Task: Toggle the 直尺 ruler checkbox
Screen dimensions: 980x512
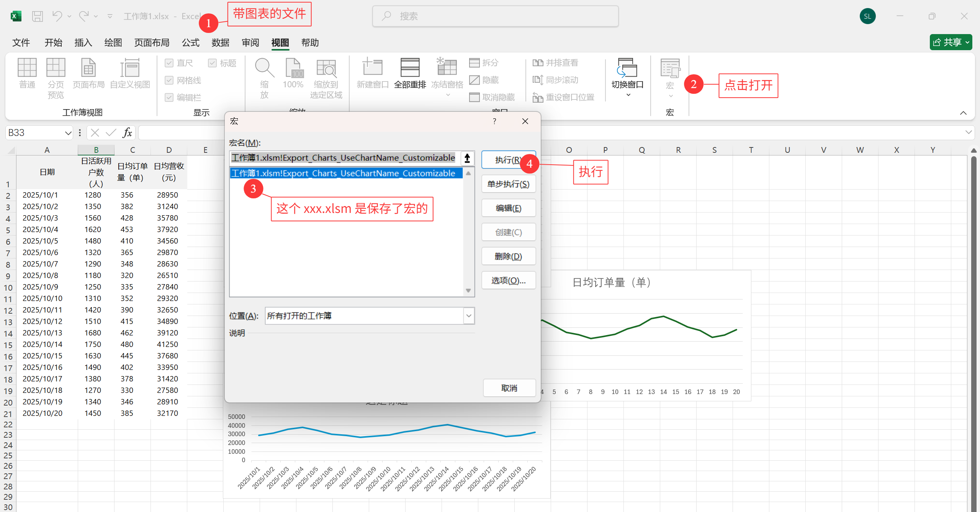Action: pyautogui.click(x=169, y=63)
